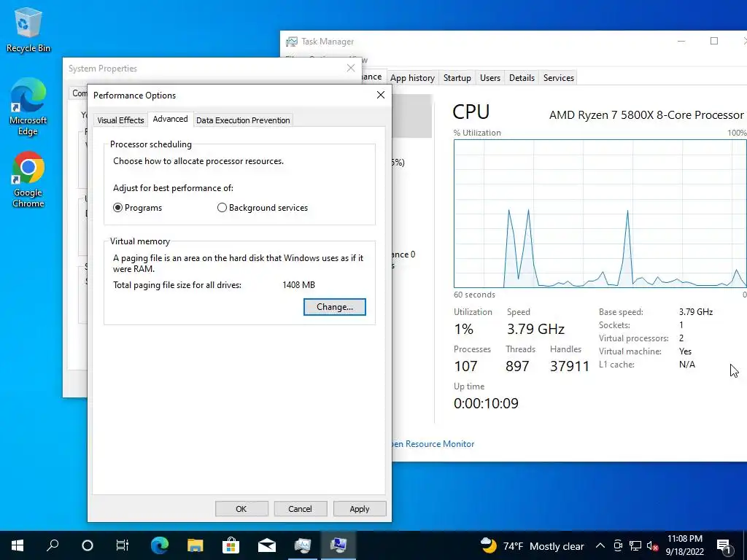Select Background services radio button
747x560 pixels.
(x=222, y=208)
